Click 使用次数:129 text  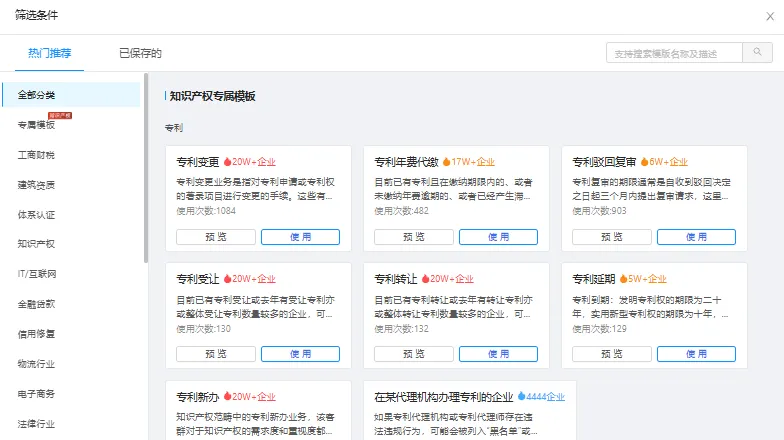pyautogui.click(x=600, y=329)
